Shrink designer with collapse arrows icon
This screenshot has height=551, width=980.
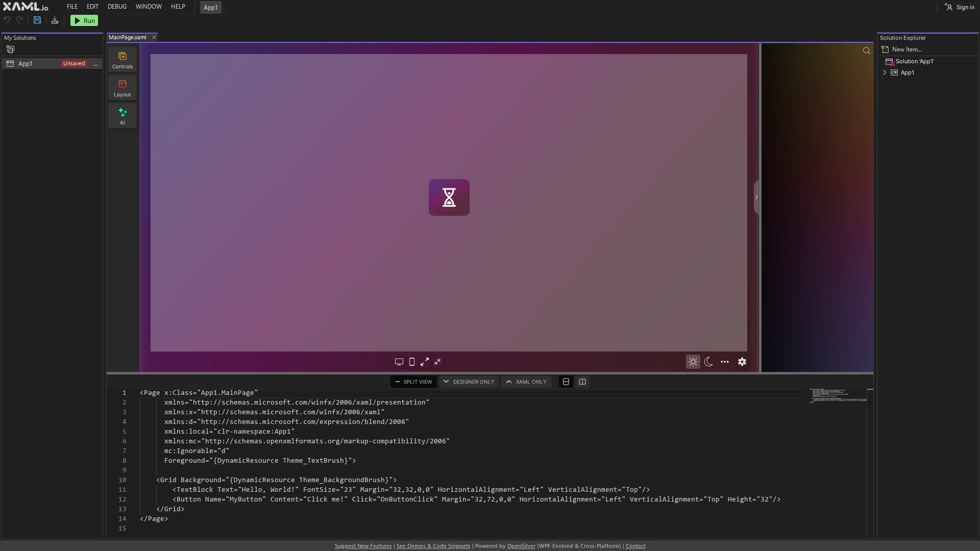point(437,362)
